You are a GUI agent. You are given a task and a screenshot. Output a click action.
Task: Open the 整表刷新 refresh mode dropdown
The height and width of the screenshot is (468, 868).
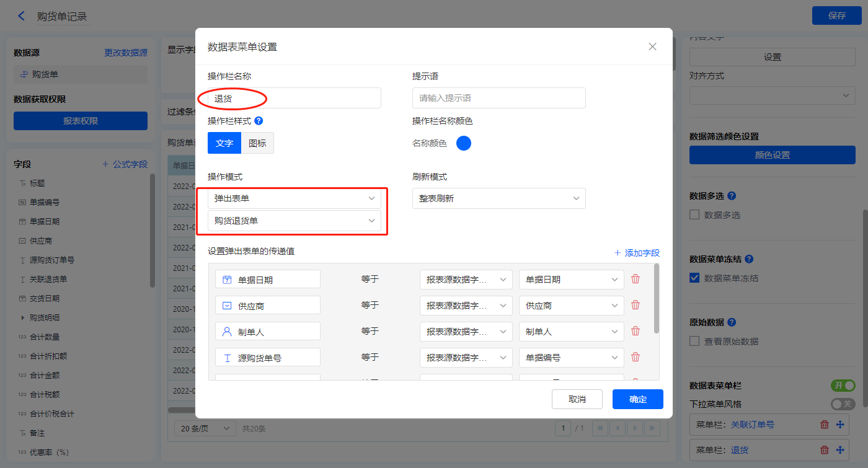[x=498, y=198]
